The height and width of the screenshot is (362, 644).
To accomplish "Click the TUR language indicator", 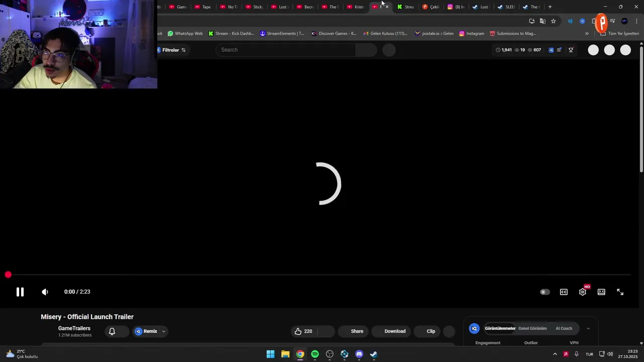I will click(x=589, y=354).
